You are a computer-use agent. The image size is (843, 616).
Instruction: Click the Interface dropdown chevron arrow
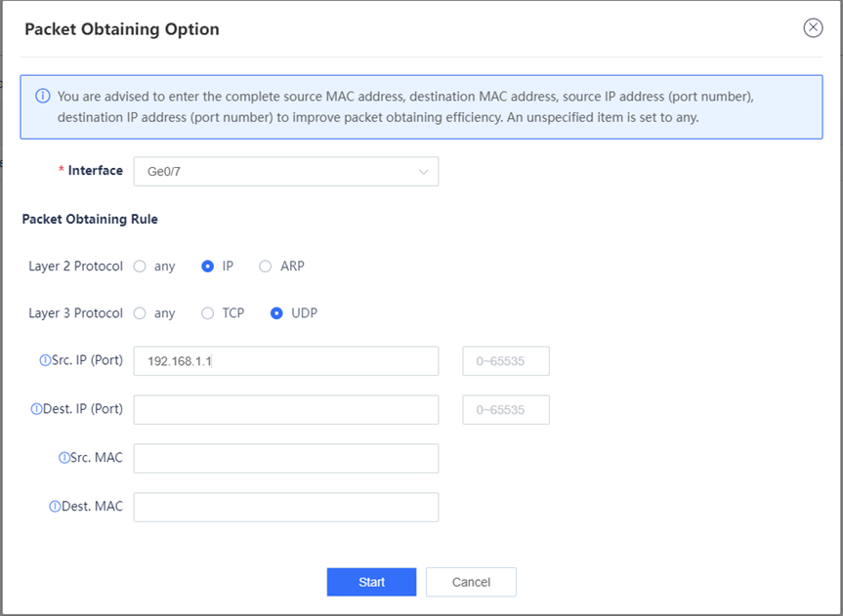[423, 172]
